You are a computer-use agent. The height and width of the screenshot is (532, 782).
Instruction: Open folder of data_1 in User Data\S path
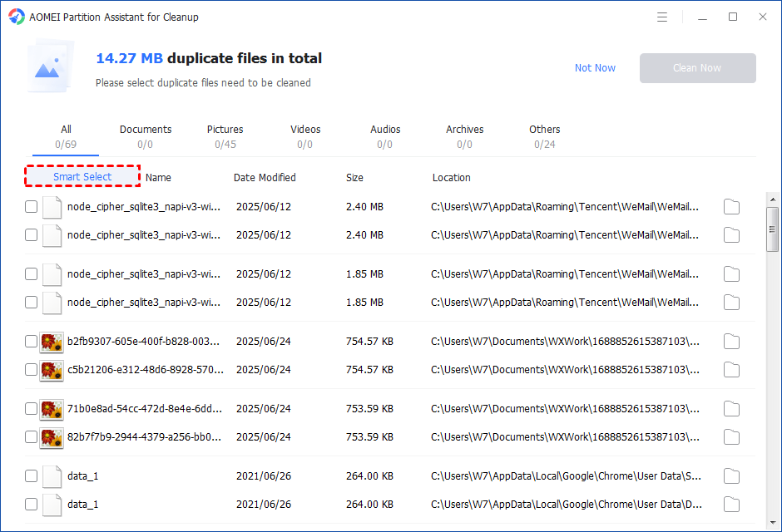point(731,475)
